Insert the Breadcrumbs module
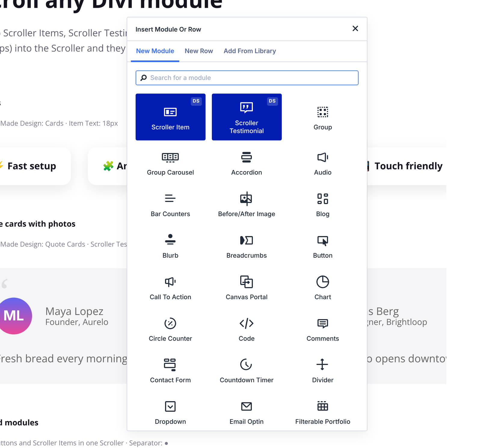The height and width of the screenshot is (448, 481). pyautogui.click(x=247, y=247)
